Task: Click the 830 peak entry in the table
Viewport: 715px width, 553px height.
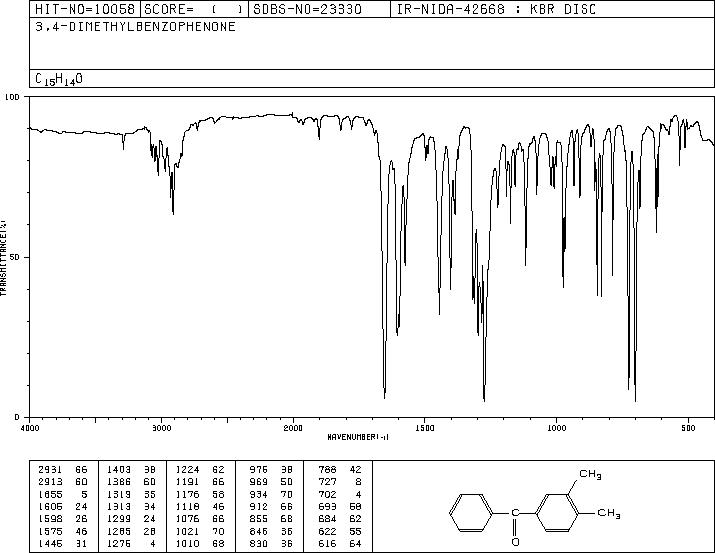Action: (271, 543)
